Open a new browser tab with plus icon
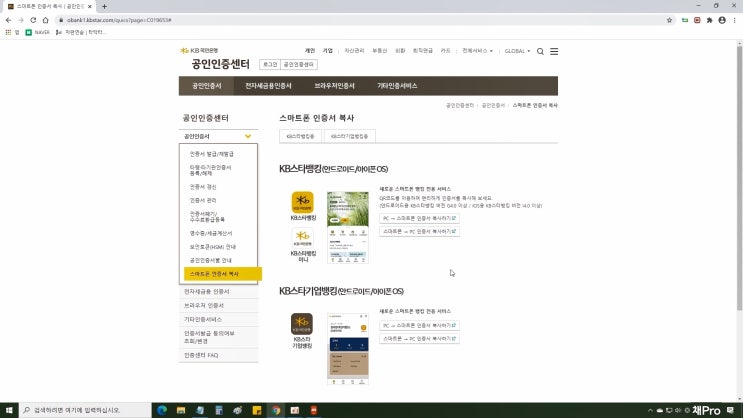This screenshot has height=418, width=743. (104, 6)
